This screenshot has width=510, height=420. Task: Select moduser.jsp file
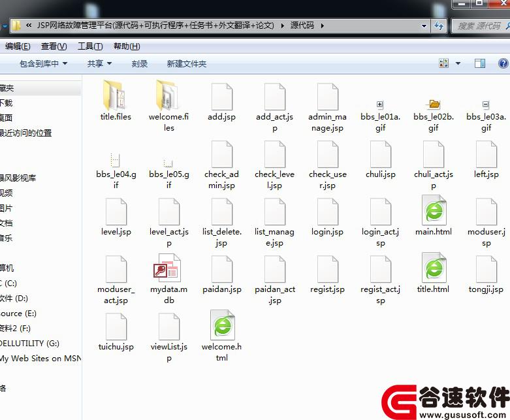pos(486,223)
